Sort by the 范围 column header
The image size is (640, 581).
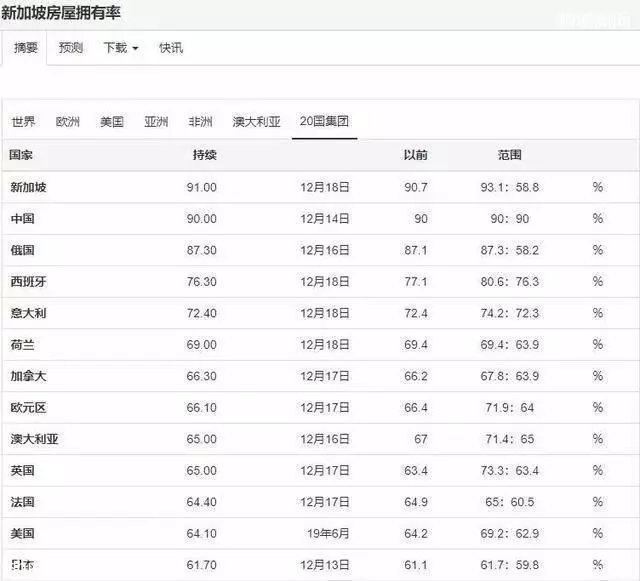point(509,155)
